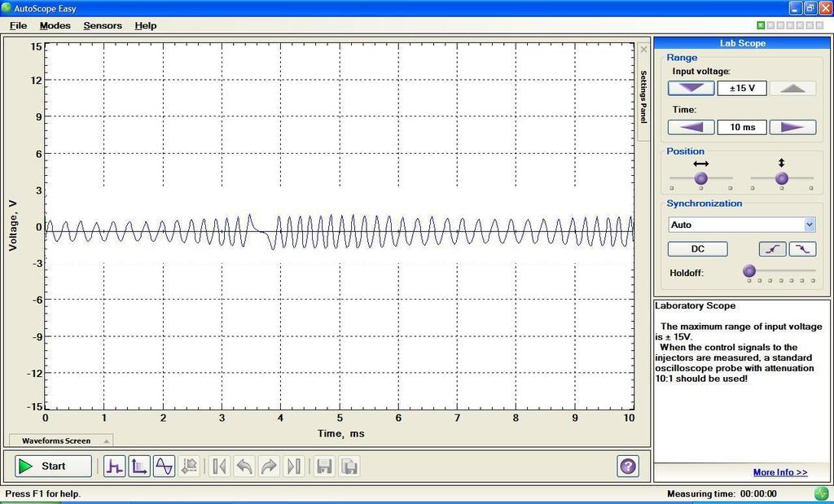Click the green status icon in status bar
This screenshot has height=504, width=834.
821,494
